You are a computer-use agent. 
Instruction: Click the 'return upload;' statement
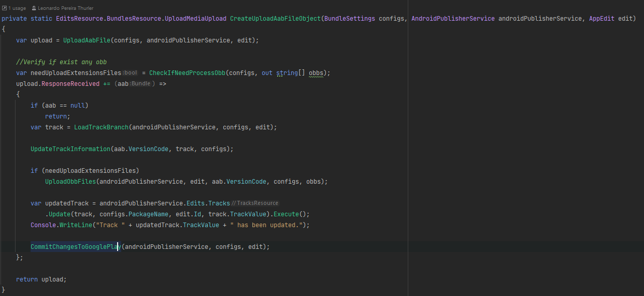(x=41, y=279)
